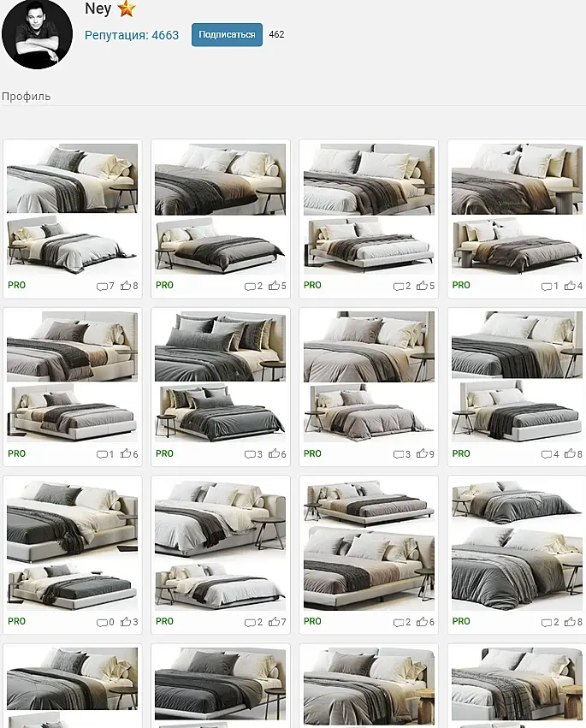This screenshot has height=728, width=586.
Task: Open first bed model thumbnail in top row
Action: pos(73,209)
